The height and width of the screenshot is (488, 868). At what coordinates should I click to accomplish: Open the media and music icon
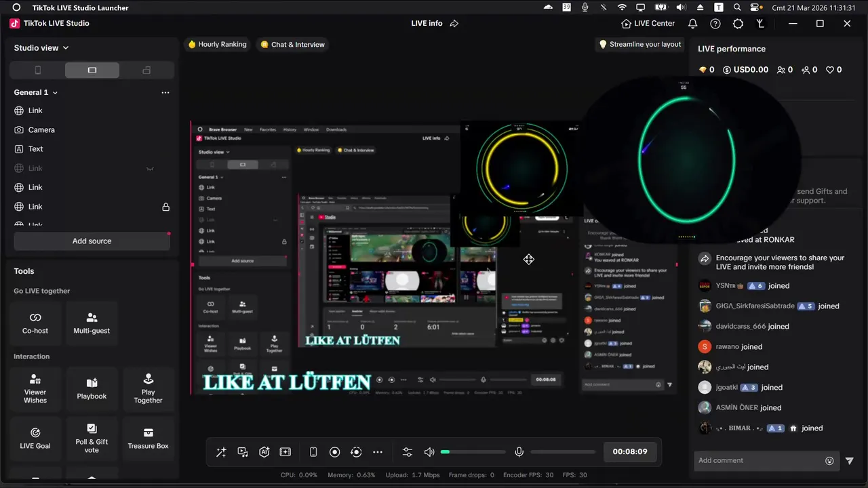coord(243,452)
